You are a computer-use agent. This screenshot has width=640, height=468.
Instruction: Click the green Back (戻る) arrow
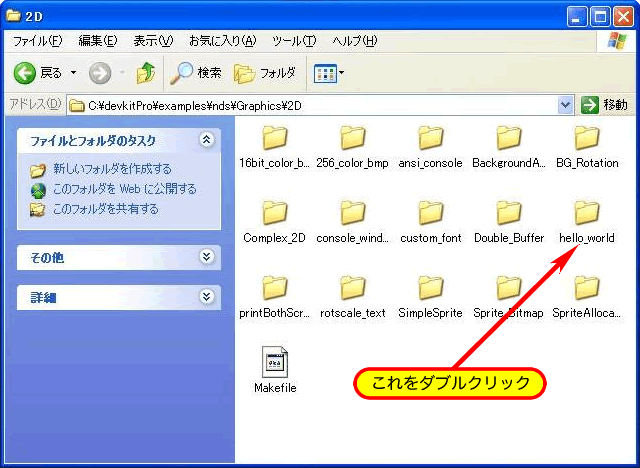[24, 73]
